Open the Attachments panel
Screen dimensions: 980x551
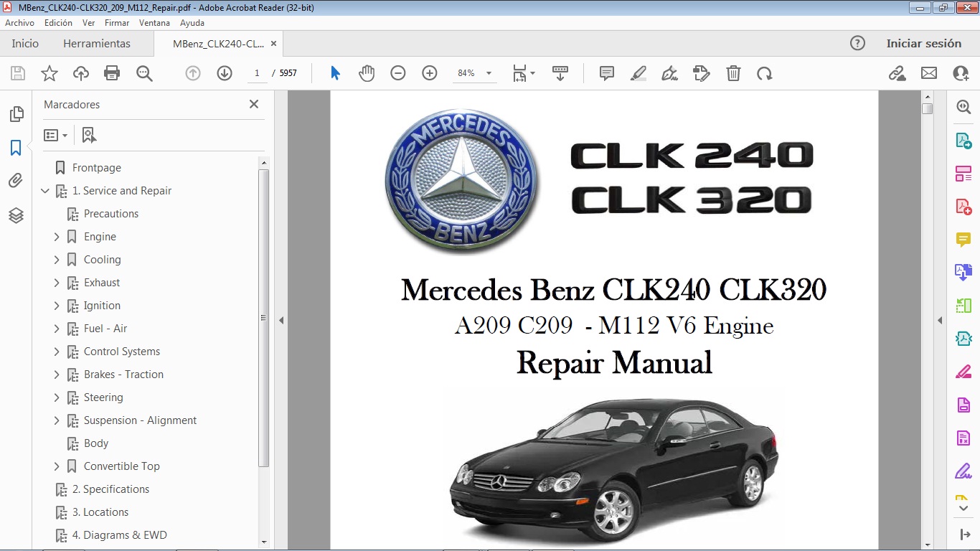(16, 181)
